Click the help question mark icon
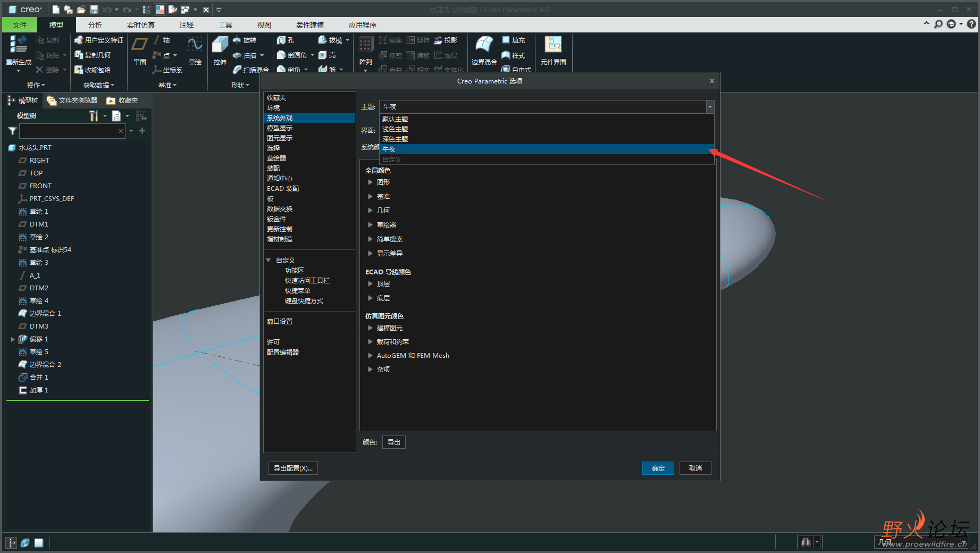This screenshot has height=553, width=980. [971, 24]
